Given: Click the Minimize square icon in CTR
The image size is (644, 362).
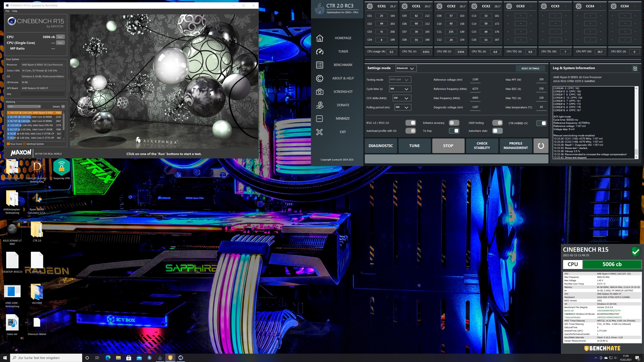Looking at the screenshot, I should click(x=319, y=118).
